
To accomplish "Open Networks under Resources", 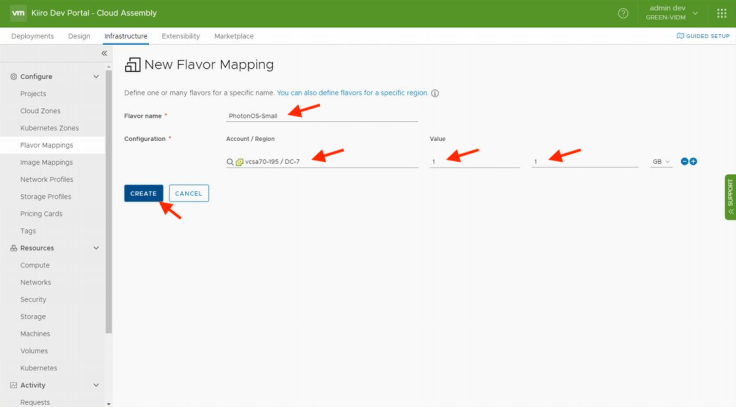I will pyautogui.click(x=36, y=282).
